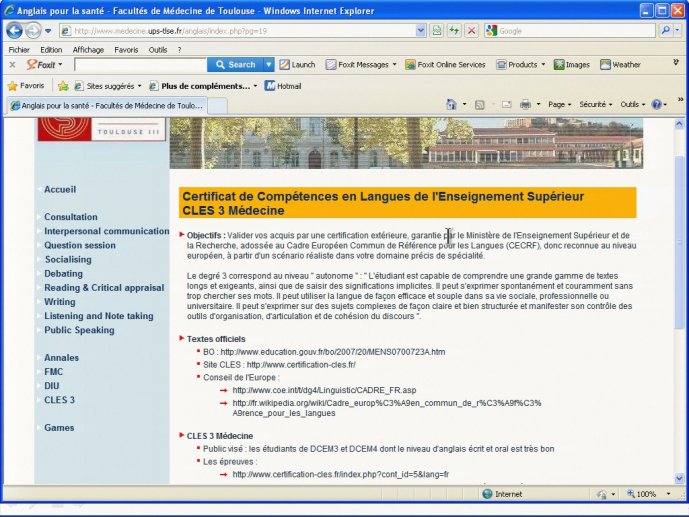Click the RSS feeds icon
Screen dimensions: 689x517
pyautogui.click(x=480, y=105)
